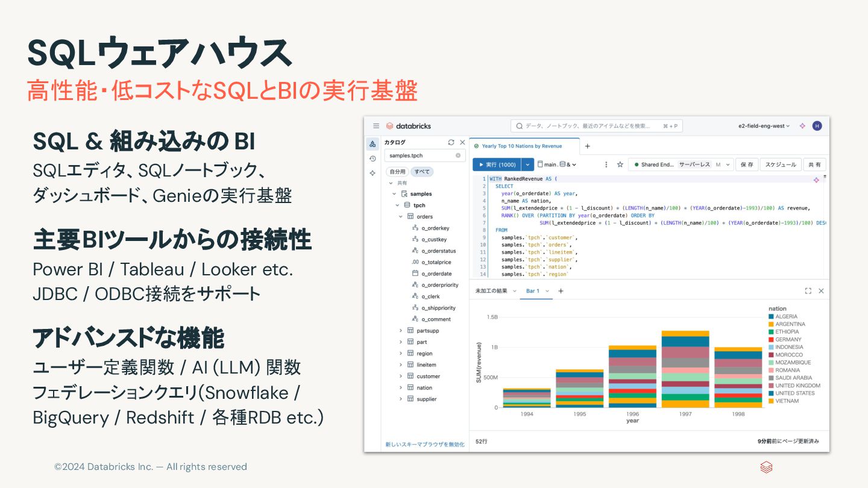The image size is (868, 488).
Task: Click the VIETNAM legend color swatch
Action: tap(771, 401)
